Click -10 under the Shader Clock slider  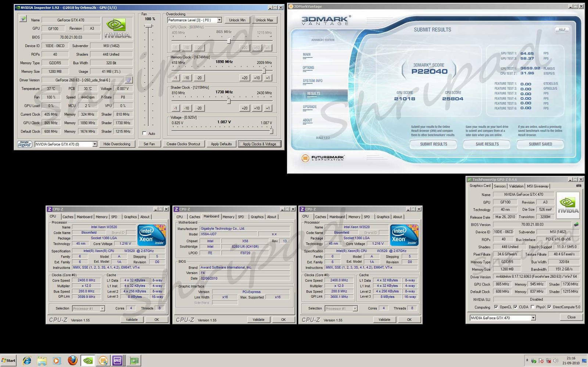point(187,108)
